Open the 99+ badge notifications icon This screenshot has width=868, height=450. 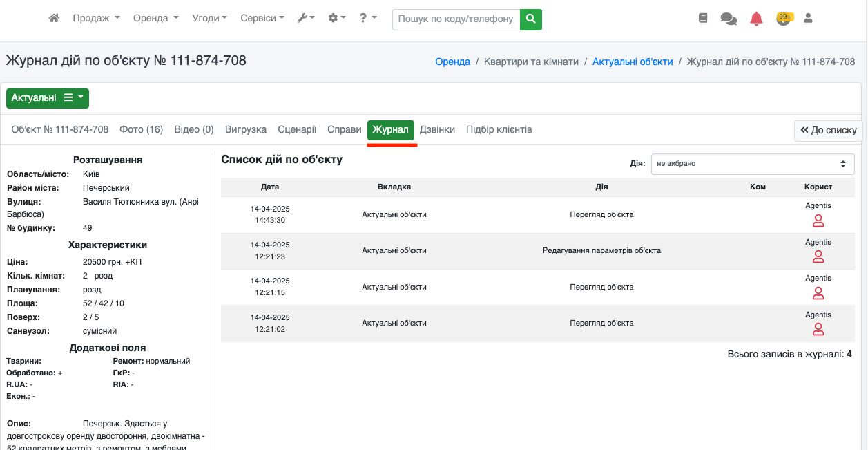(x=783, y=19)
